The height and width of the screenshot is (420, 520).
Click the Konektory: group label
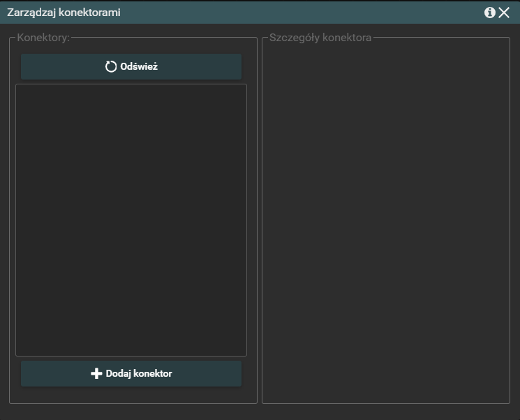click(x=43, y=38)
